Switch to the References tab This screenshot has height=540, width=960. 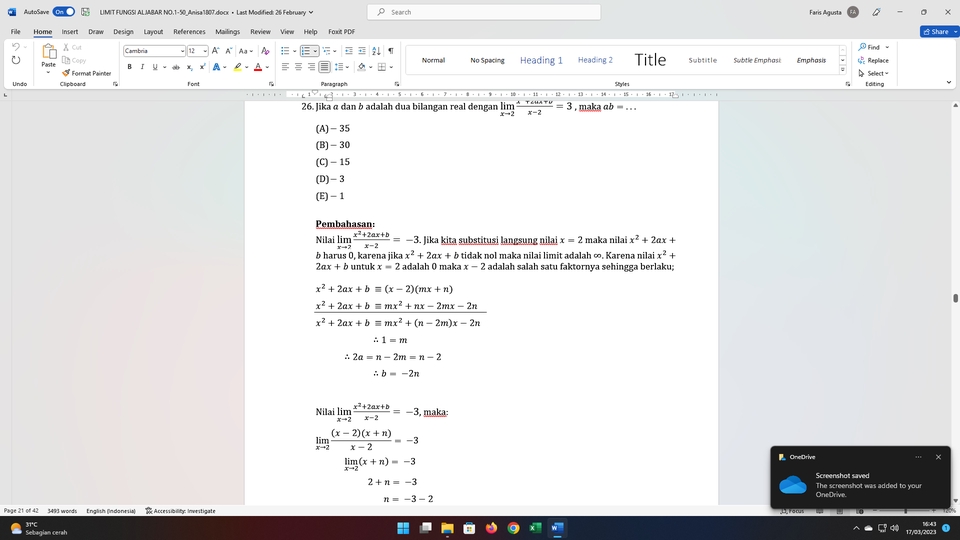coord(189,31)
